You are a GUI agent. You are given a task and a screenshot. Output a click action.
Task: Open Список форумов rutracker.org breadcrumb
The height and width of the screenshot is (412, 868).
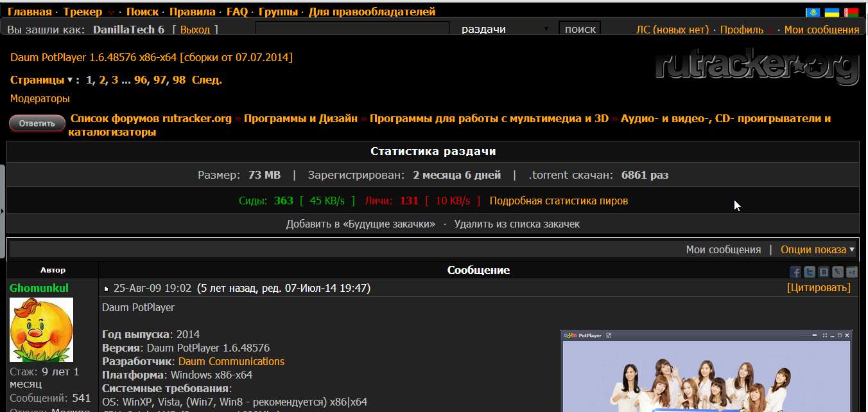151,118
